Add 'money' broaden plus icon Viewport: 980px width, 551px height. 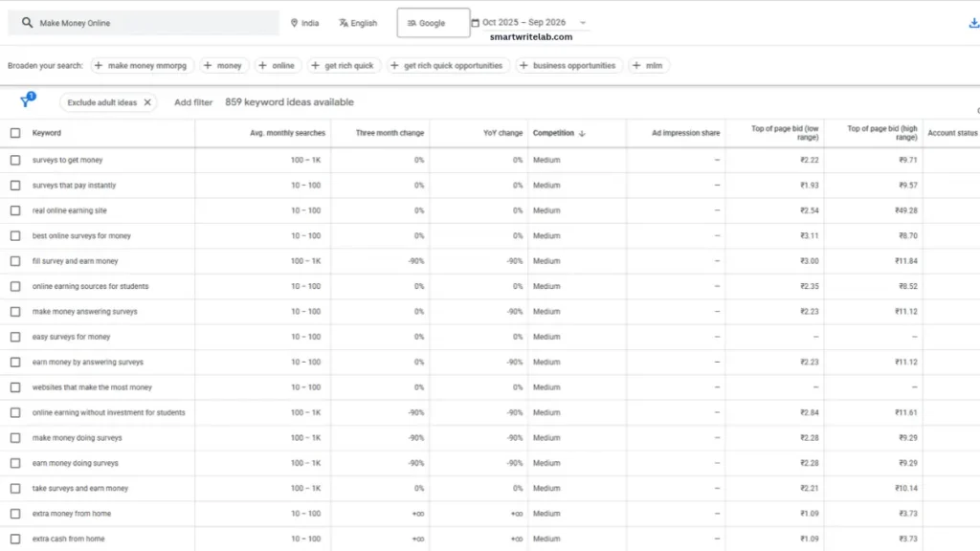click(208, 66)
